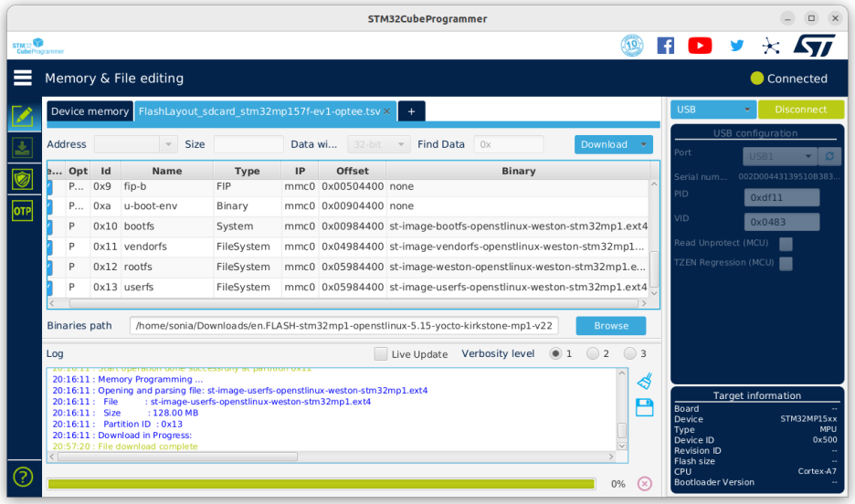This screenshot has height=504, width=855.
Task: Open the Facebook icon link
Action: pos(665,46)
